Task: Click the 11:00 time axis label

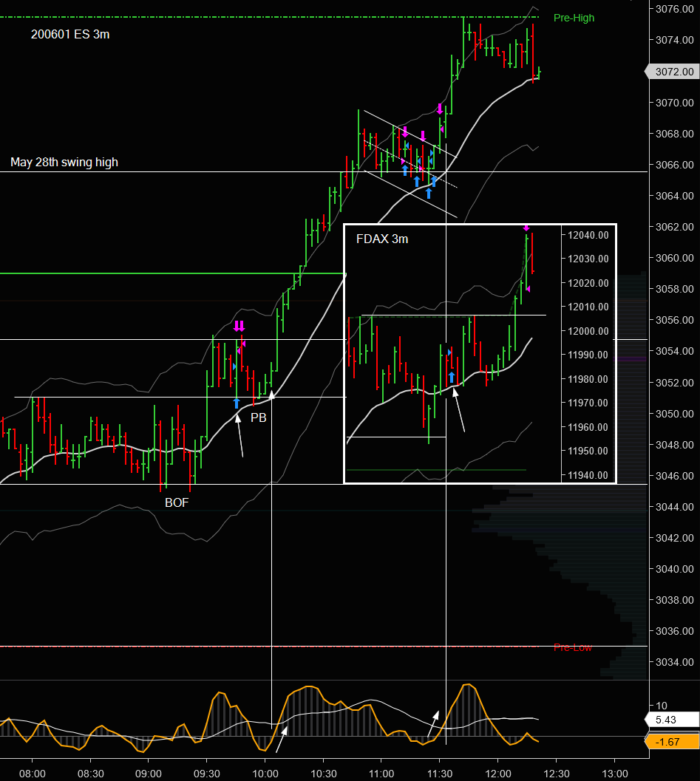Action: tap(381, 774)
